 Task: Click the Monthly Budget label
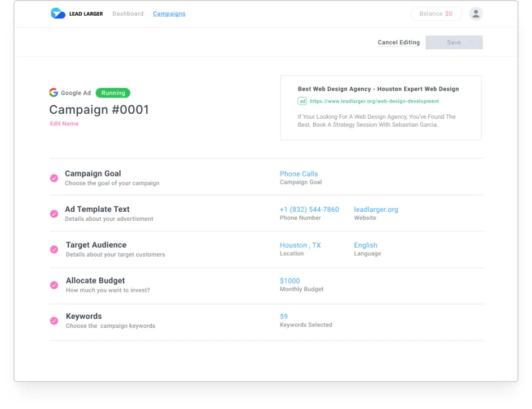pos(301,289)
